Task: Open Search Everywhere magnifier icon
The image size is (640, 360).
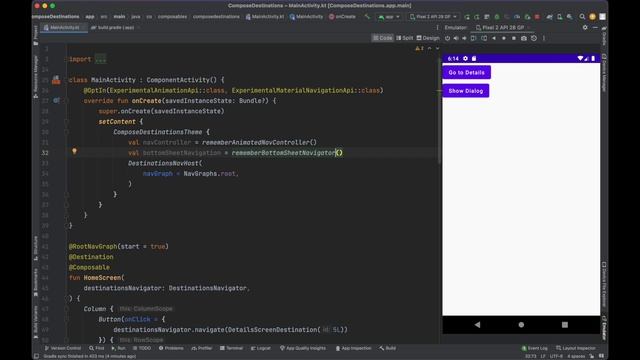Action: (582, 17)
